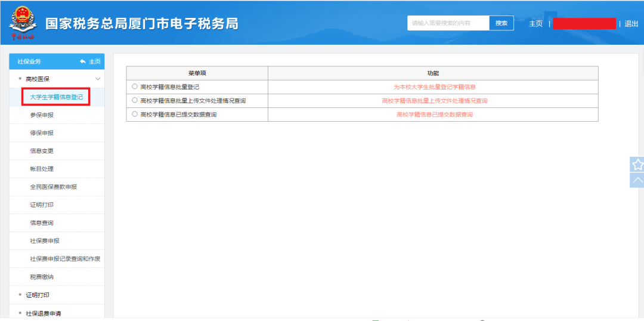Collapse the 高校医保 section chevron

[98, 79]
